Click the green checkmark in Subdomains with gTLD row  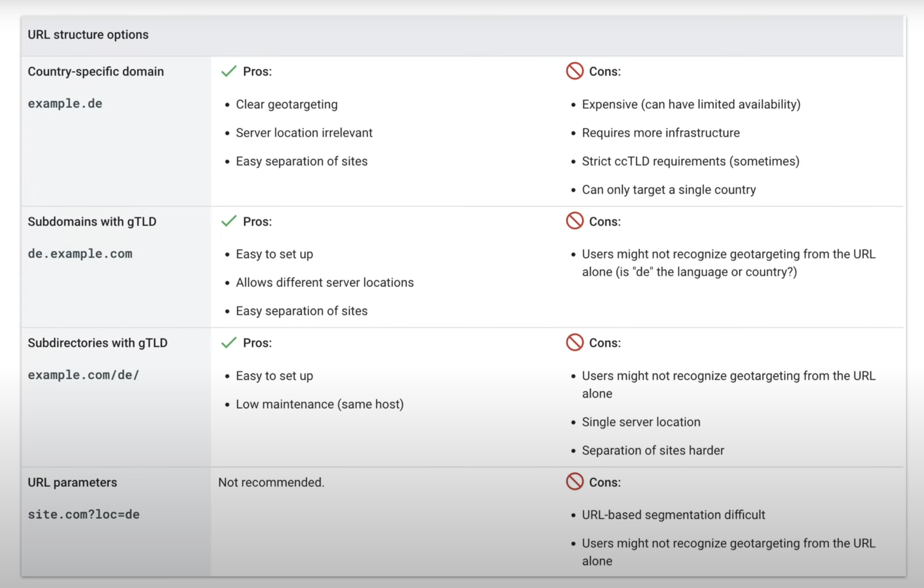click(x=229, y=221)
